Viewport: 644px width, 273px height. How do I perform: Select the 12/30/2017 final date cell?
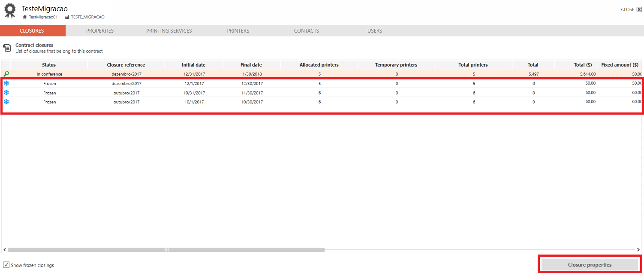click(252, 83)
